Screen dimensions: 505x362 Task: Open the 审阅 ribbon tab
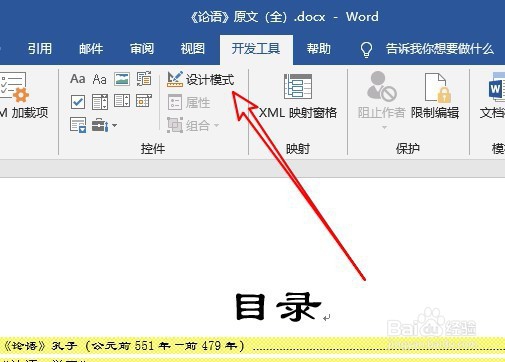point(142,49)
